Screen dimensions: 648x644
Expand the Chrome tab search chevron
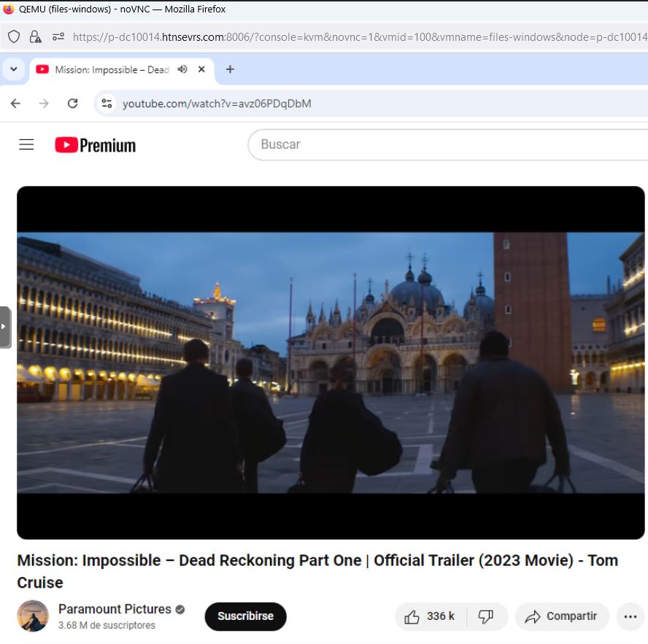click(13, 69)
